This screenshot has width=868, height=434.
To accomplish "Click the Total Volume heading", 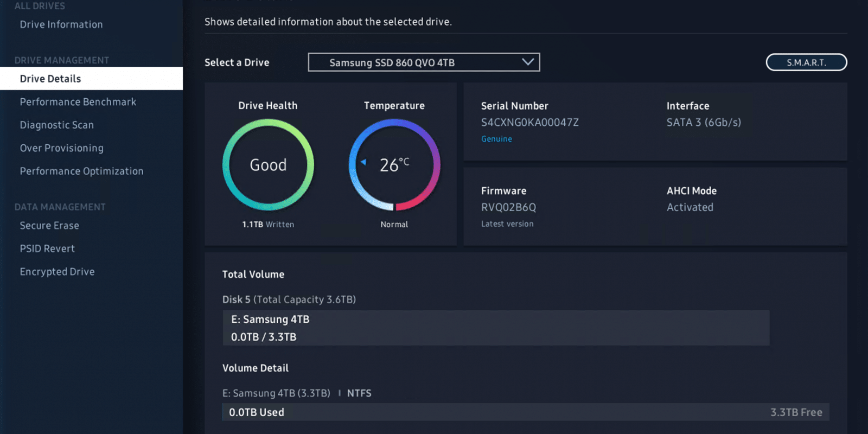I will [253, 275].
